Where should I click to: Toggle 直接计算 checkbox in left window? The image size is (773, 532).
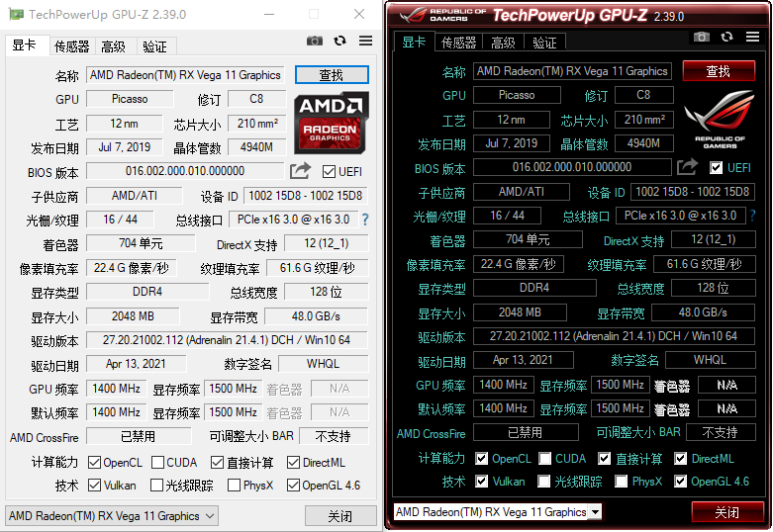217,463
